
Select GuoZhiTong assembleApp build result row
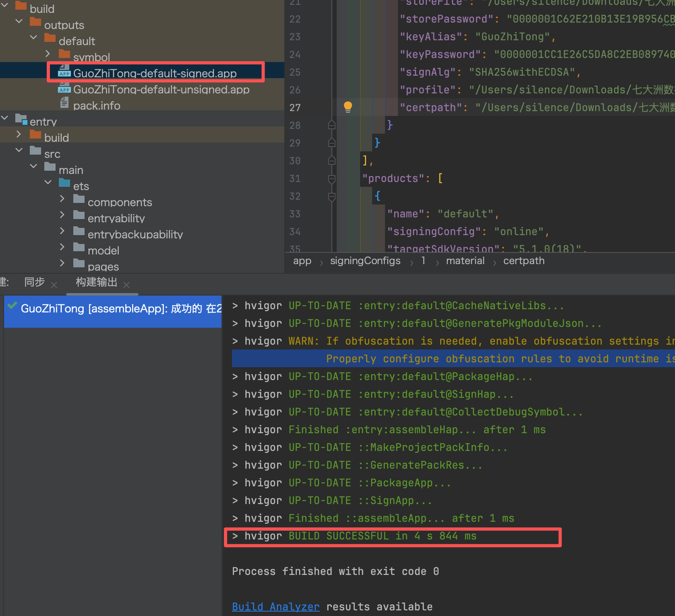pyautogui.click(x=113, y=311)
